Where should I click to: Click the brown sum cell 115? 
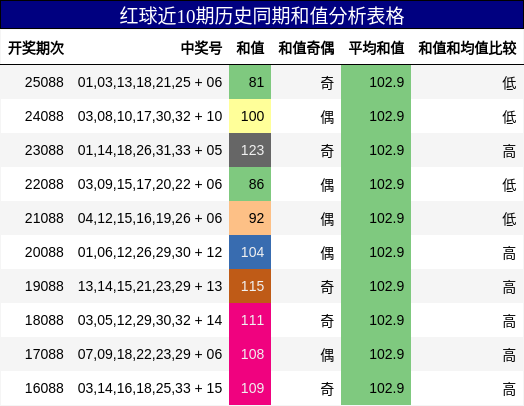250,286
